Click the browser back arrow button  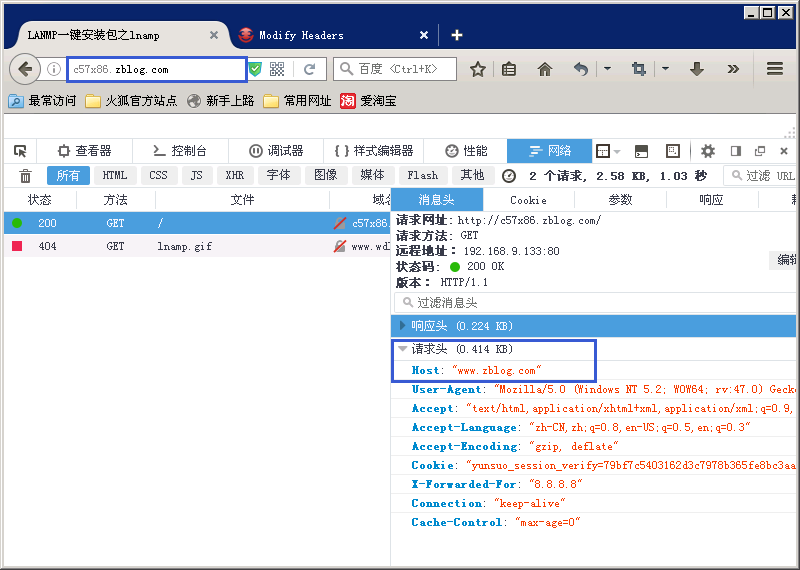point(24,69)
